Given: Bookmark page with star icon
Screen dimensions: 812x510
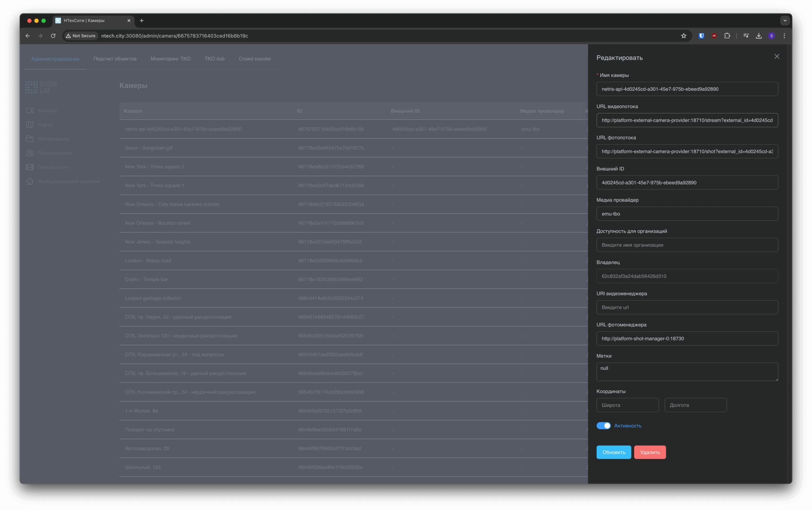Looking at the screenshot, I should point(683,36).
